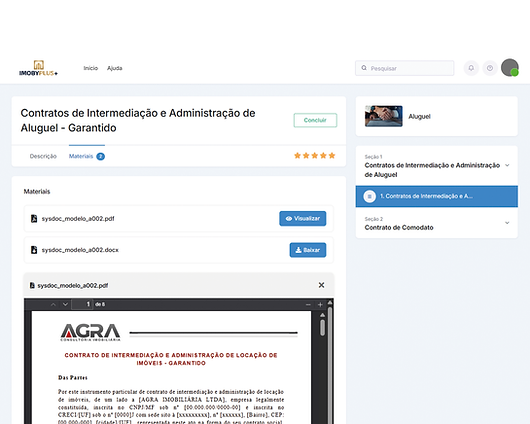Open the Ajuda menu item
The width and height of the screenshot is (530, 424).
(x=115, y=68)
